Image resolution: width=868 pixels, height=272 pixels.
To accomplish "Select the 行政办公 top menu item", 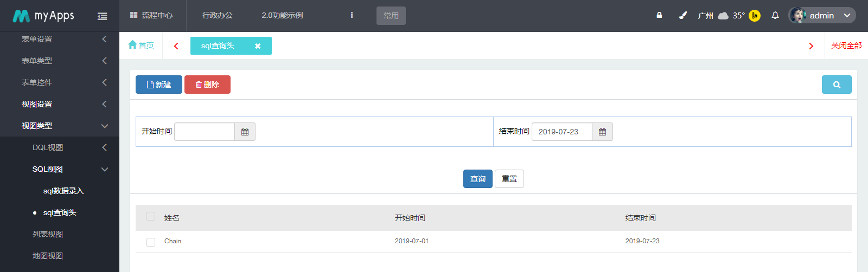I will pos(217,16).
